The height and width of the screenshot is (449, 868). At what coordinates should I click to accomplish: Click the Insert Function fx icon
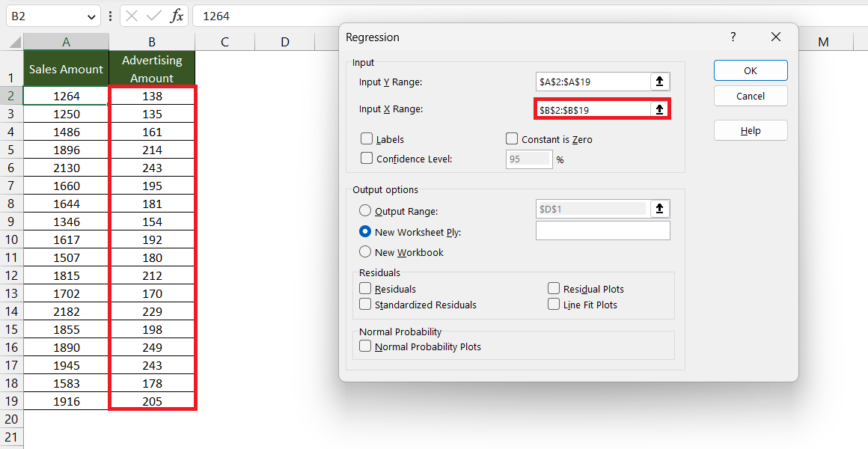(177, 16)
